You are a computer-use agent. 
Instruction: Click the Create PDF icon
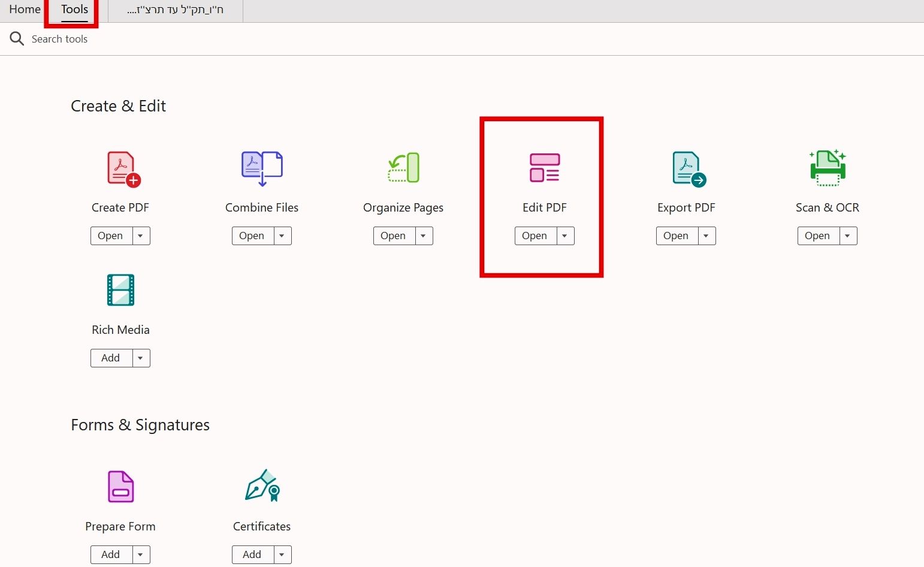pos(123,169)
